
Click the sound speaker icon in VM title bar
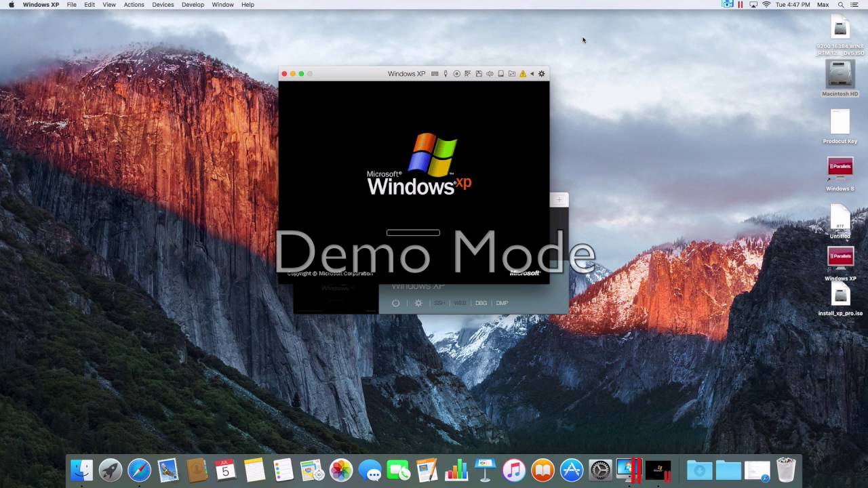pyautogui.click(x=490, y=74)
